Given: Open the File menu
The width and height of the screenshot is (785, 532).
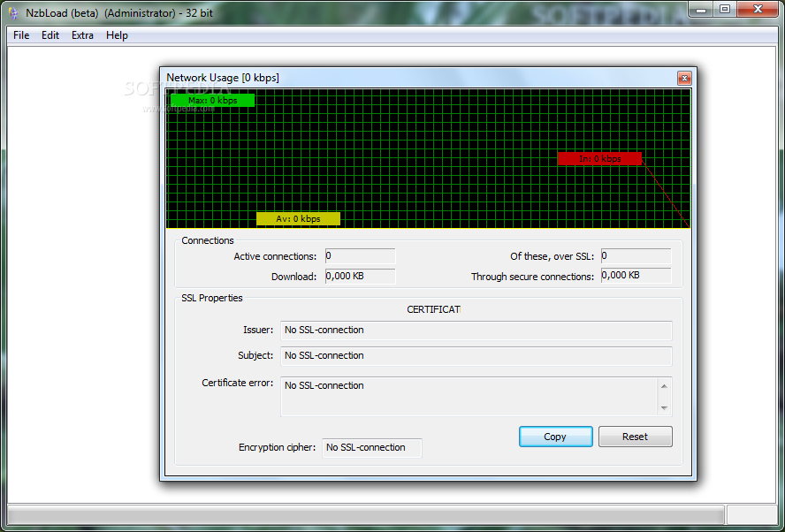Looking at the screenshot, I should coord(21,35).
